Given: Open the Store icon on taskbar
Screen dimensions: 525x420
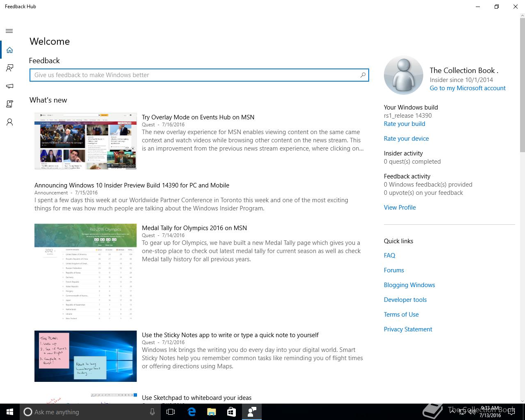Looking at the screenshot, I should (231, 412).
